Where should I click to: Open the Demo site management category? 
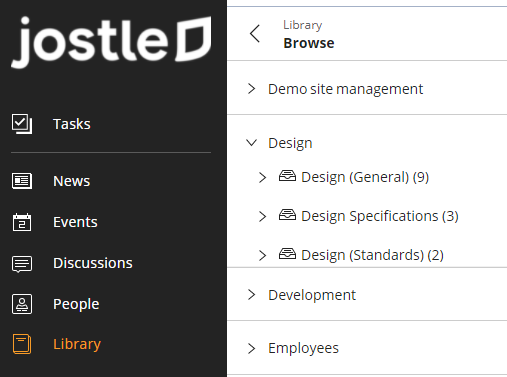click(x=345, y=89)
